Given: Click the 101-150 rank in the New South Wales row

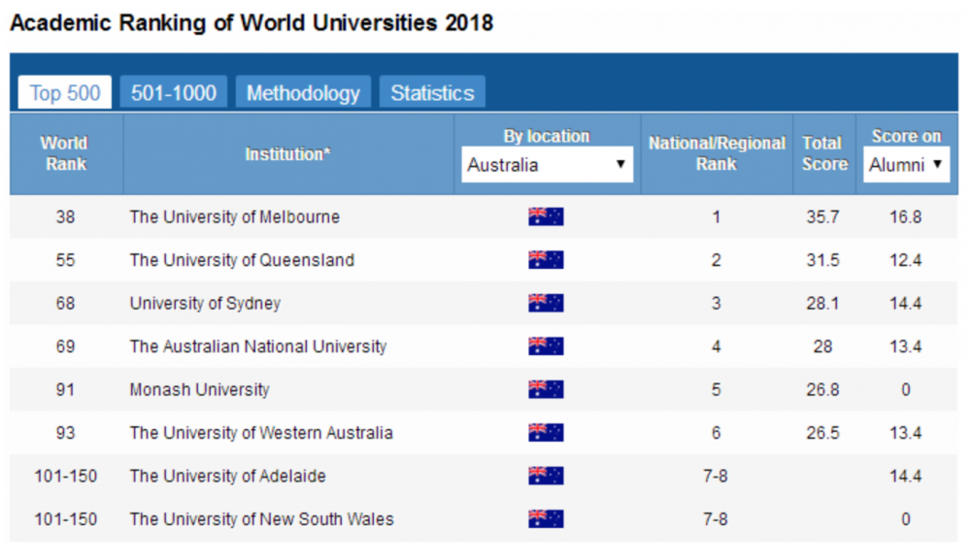Looking at the screenshot, I should click(65, 519).
